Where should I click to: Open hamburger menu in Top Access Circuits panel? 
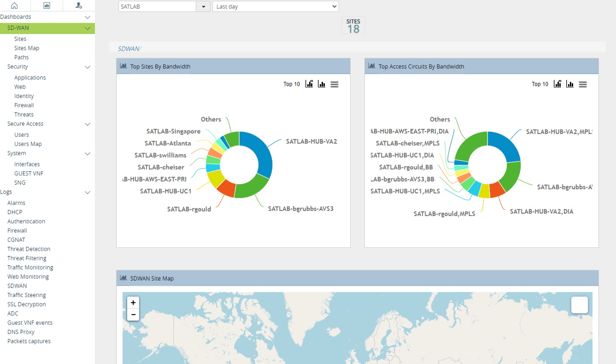[x=583, y=84]
